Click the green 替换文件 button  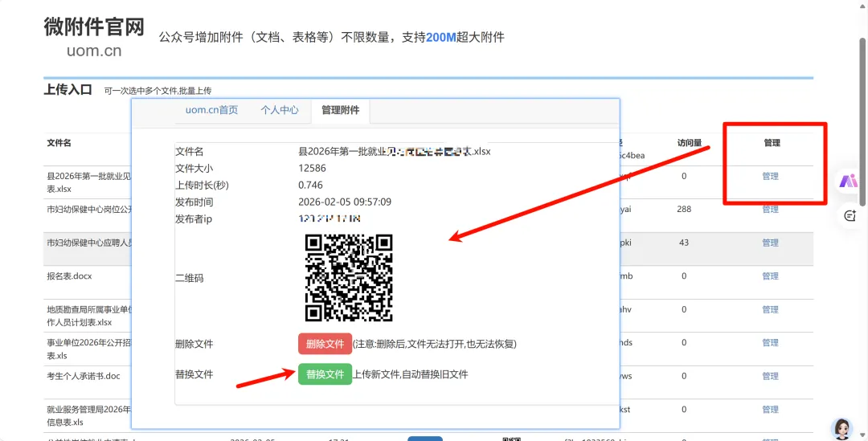[325, 374]
